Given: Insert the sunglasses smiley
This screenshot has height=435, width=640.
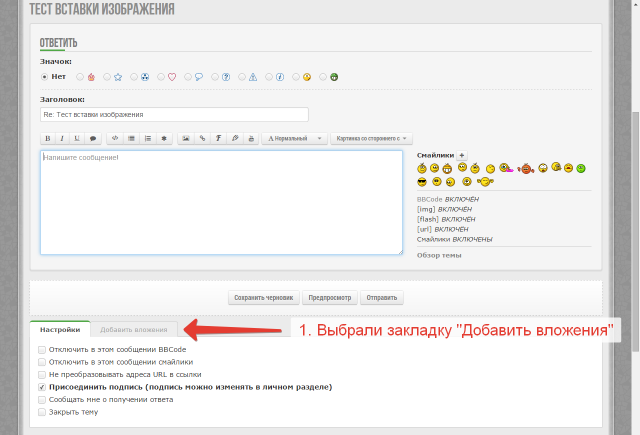Looking at the screenshot, I should [x=422, y=182].
